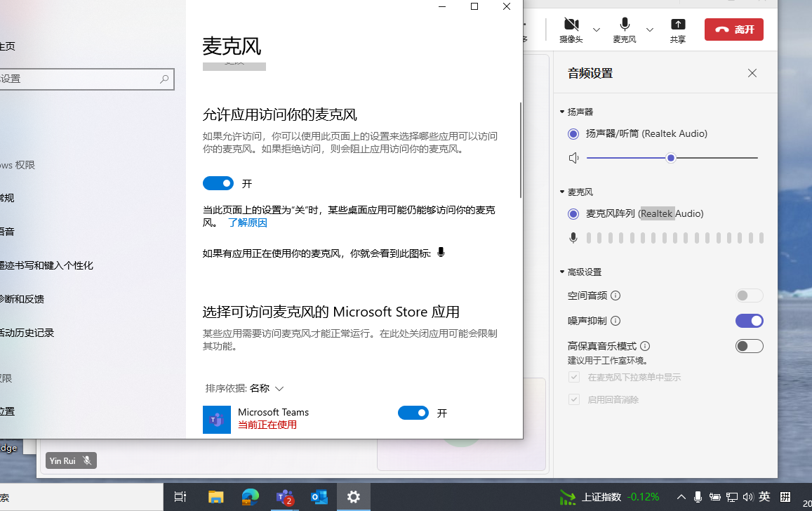The image size is (812, 511).
Task: Close the 音频设置 panel
Action: click(752, 73)
